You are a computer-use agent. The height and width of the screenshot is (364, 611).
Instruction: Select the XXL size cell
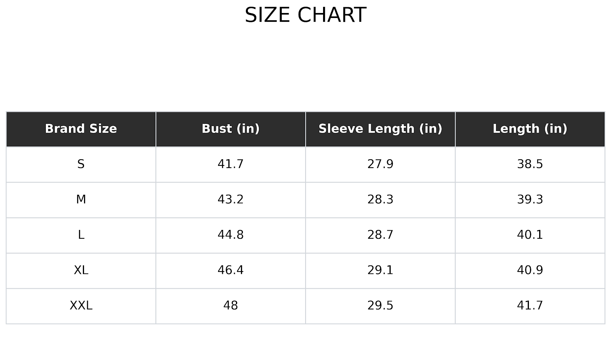click(81, 306)
